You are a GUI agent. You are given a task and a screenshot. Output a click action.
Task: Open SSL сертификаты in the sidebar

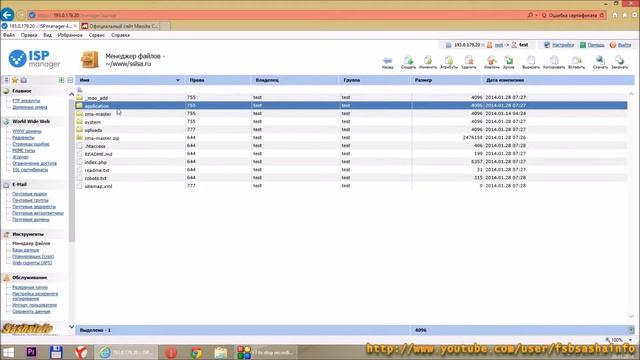pos(30,170)
